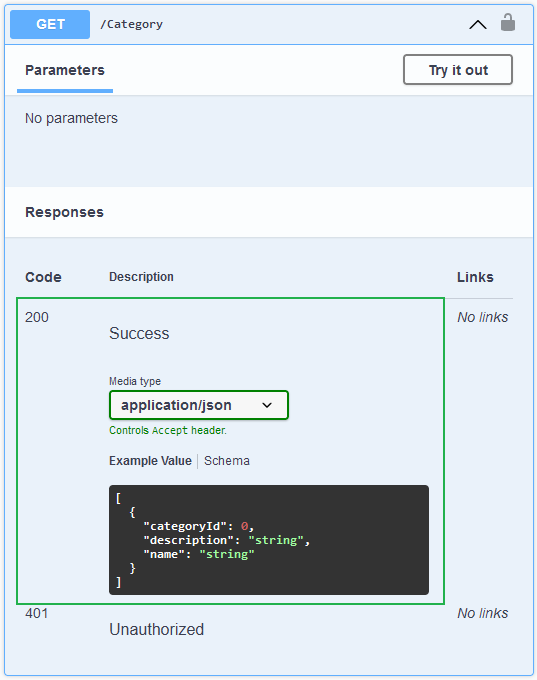Click the Unauthorized description text

157,629
